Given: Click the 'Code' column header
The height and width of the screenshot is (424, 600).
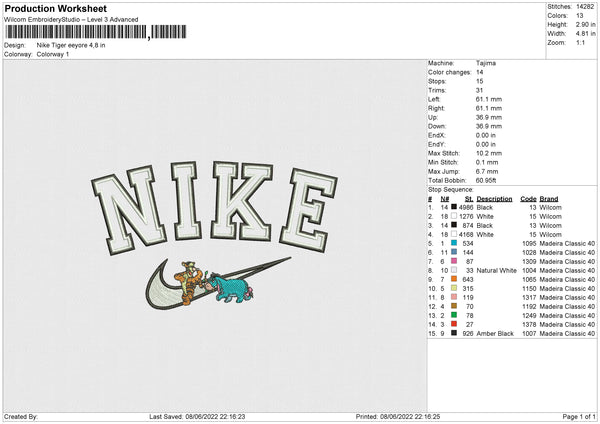Looking at the screenshot, I should (x=528, y=199).
